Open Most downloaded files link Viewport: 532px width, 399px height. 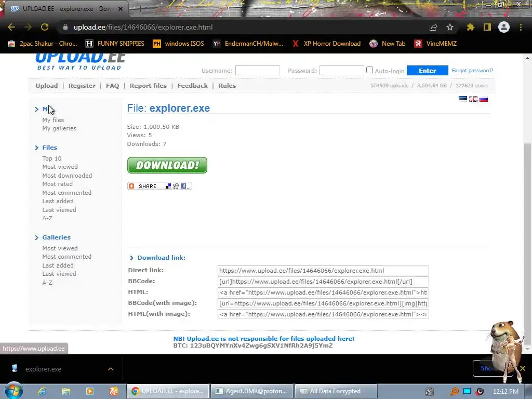(67, 176)
